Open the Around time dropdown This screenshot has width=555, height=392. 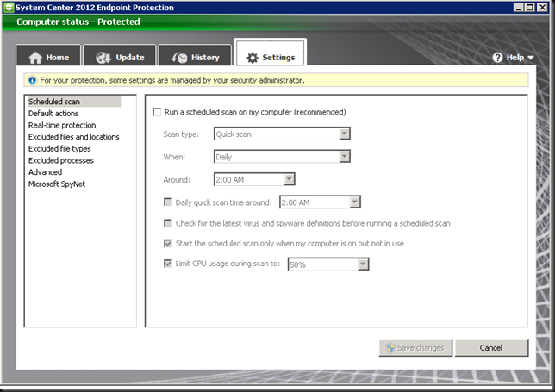coord(254,179)
